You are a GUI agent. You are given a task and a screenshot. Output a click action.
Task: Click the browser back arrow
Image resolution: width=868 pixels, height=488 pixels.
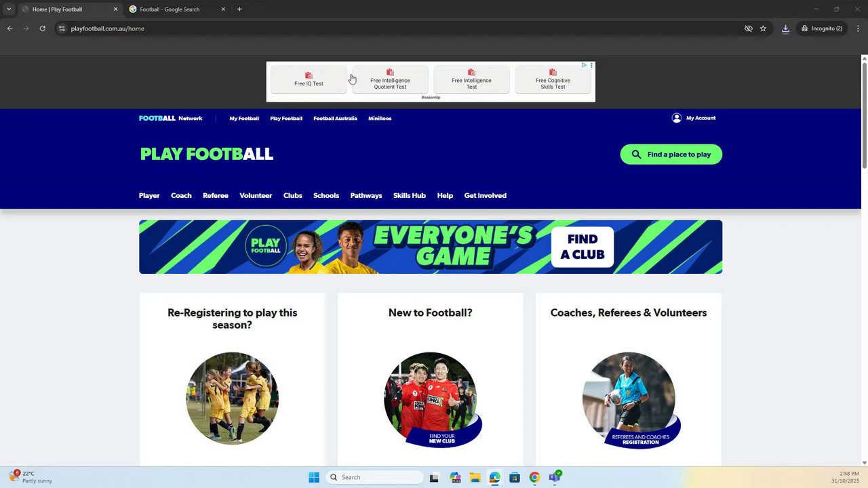pos(9,28)
